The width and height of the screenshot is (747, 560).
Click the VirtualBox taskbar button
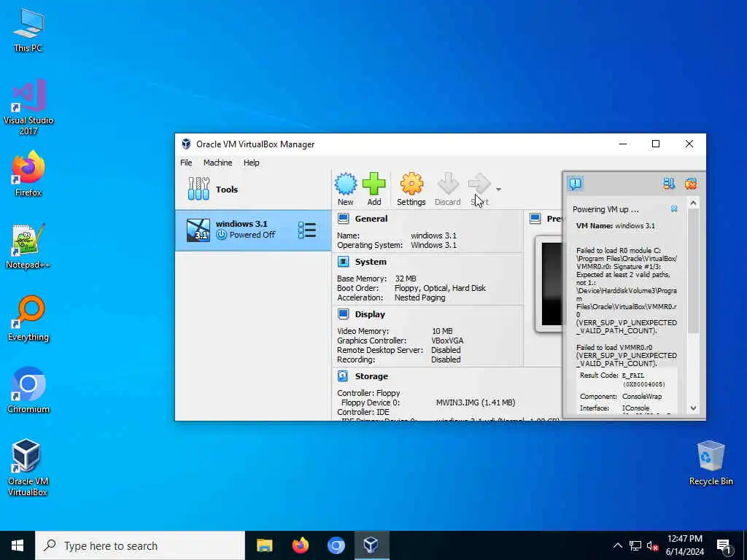pyautogui.click(x=371, y=545)
